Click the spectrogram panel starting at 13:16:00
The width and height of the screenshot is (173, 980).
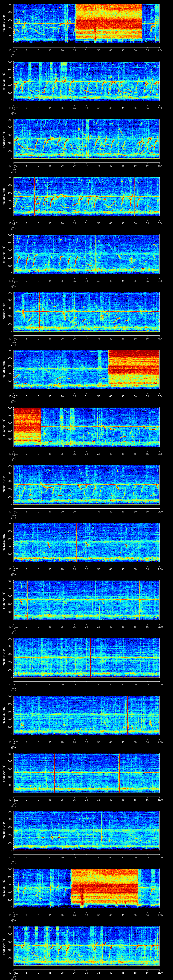[x=86, y=888]
